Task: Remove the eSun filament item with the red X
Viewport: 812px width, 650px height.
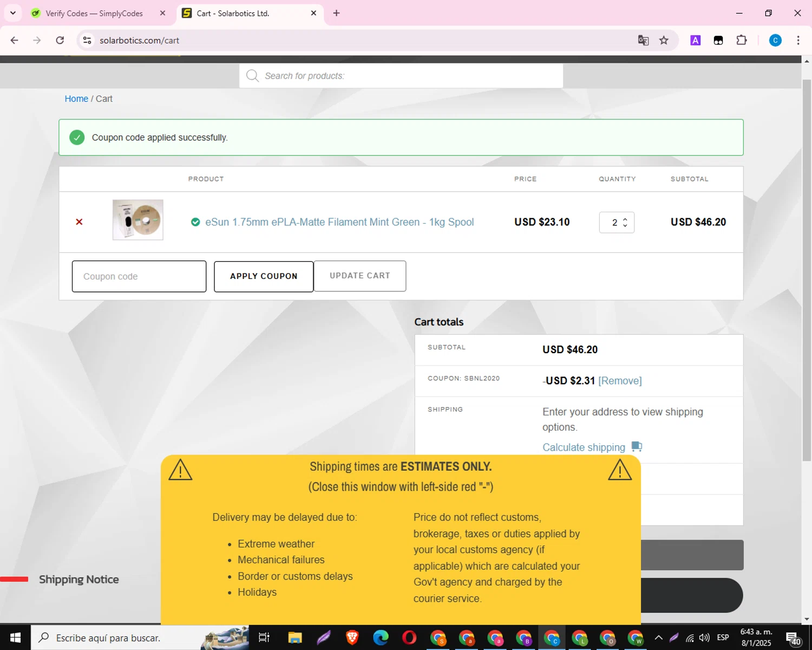Action: [x=79, y=222]
